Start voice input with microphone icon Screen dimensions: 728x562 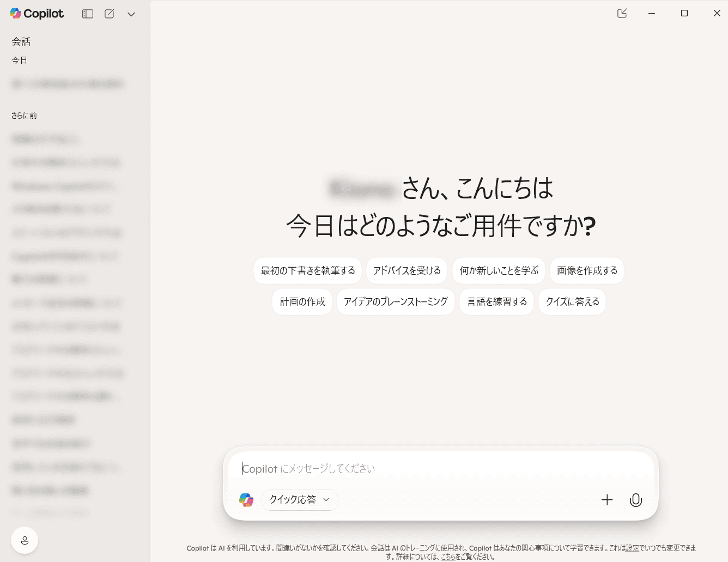point(636,500)
